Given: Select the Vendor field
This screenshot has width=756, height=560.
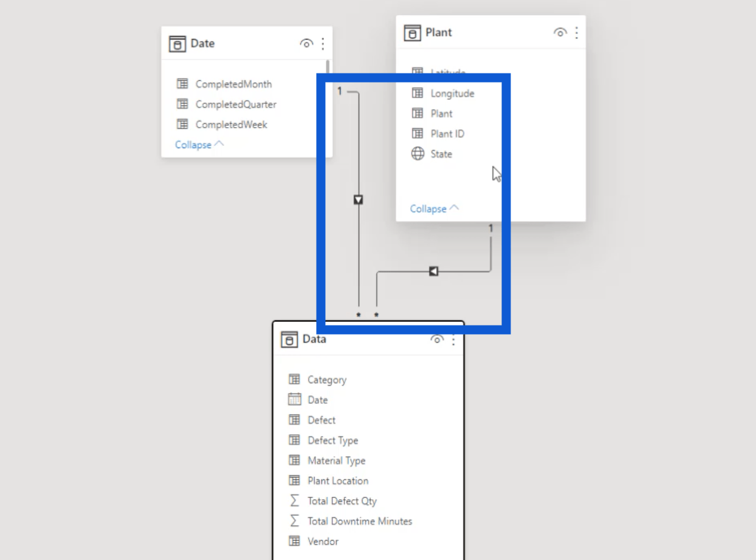Looking at the screenshot, I should click(323, 541).
